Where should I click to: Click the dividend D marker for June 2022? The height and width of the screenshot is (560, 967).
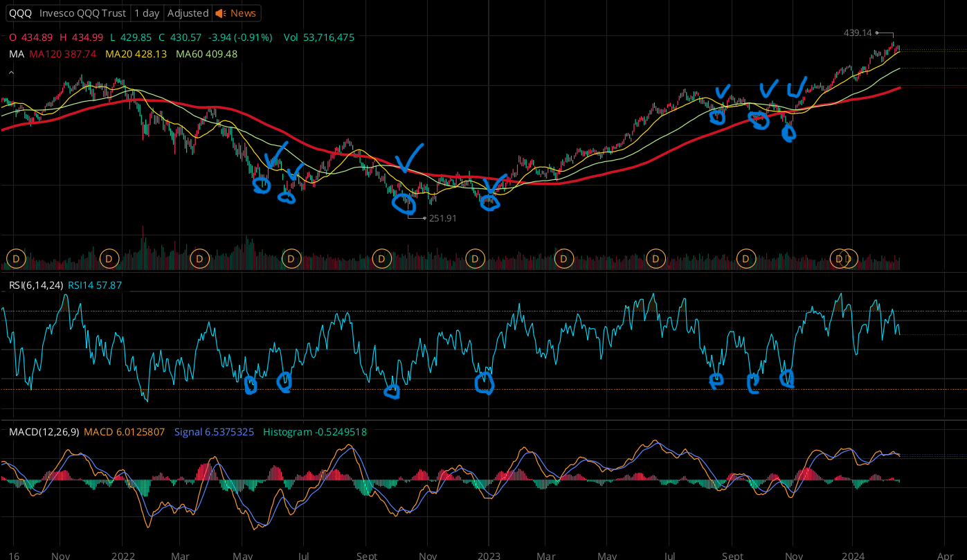pos(291,260)
